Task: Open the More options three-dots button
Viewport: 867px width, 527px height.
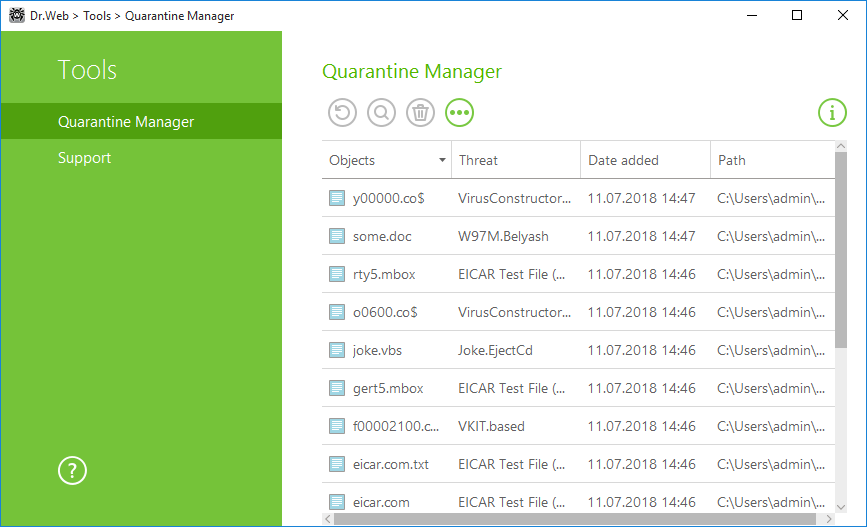Action: 459,113
